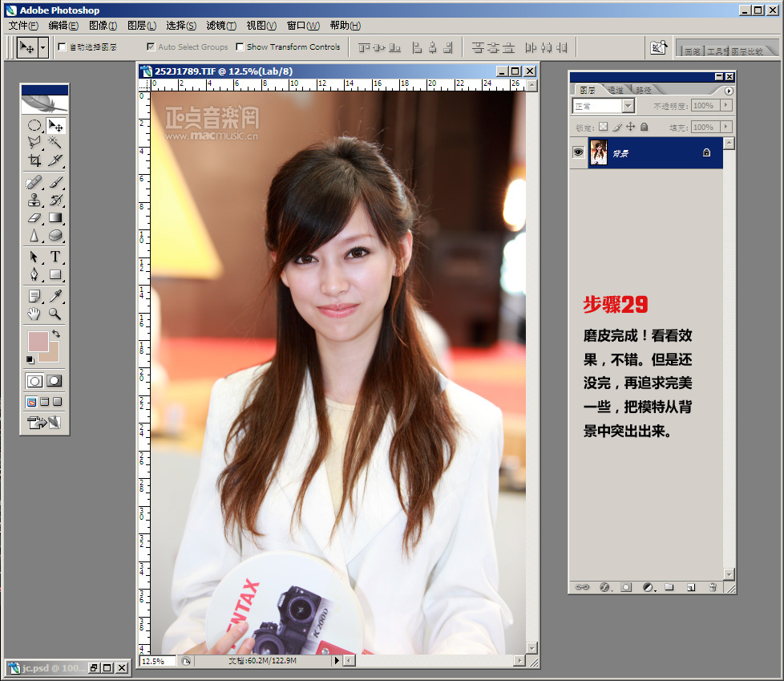Screen dimensions: 784x681
Task: Select the Crop tool
Action: pos(34,160)
